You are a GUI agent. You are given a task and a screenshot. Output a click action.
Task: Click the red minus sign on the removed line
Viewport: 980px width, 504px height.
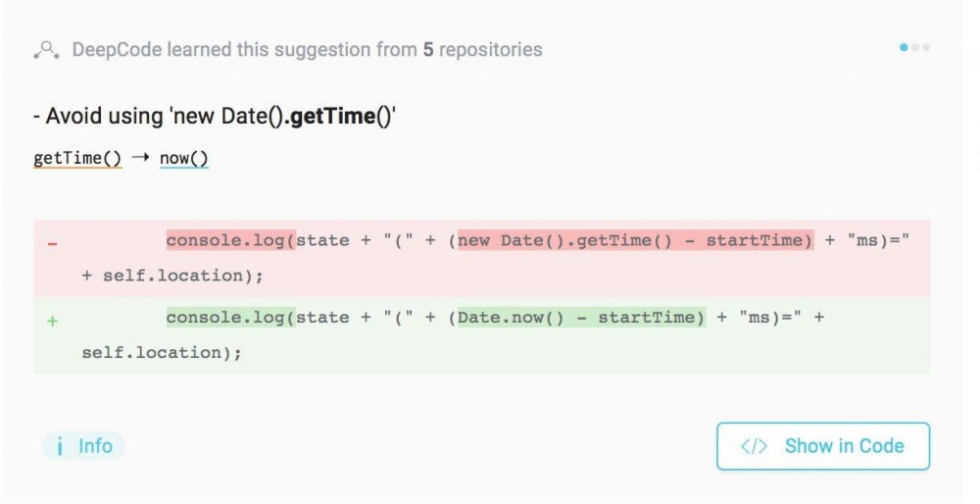pos(53,244)
